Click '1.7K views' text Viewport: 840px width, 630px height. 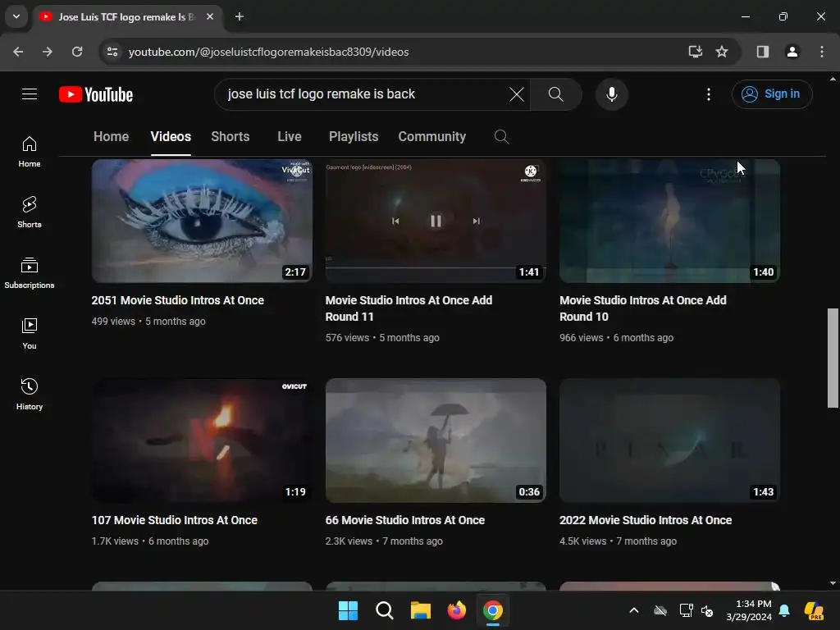click(x=115, y=541)
